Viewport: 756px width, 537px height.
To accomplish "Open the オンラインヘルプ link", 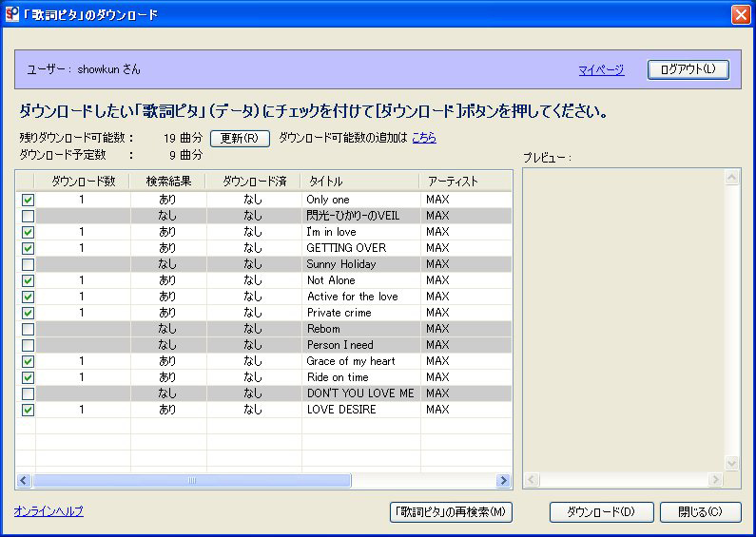I will point(48,511).
